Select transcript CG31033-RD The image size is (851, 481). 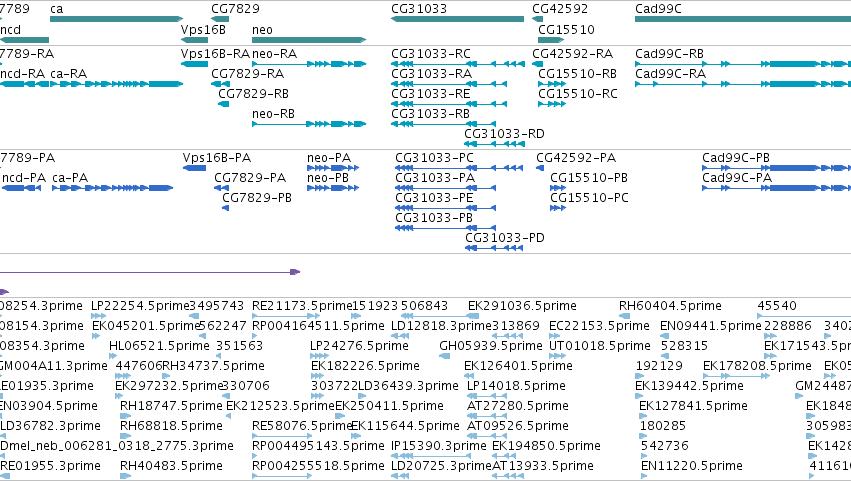494,144
